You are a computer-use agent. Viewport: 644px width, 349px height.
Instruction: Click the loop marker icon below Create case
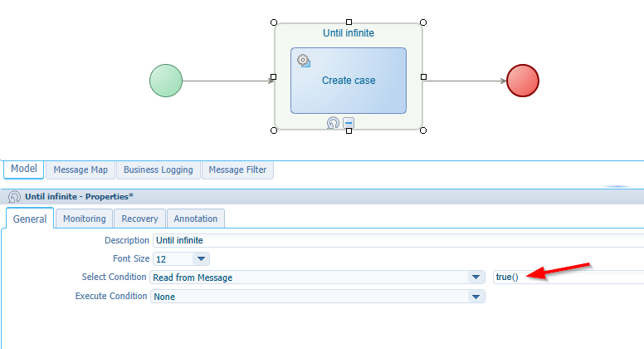click(x=333, y=123)
